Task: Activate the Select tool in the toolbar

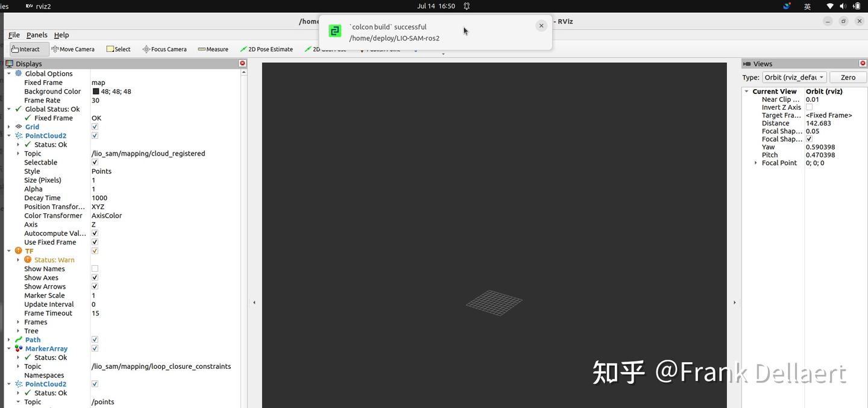Action: click(118, 49)
